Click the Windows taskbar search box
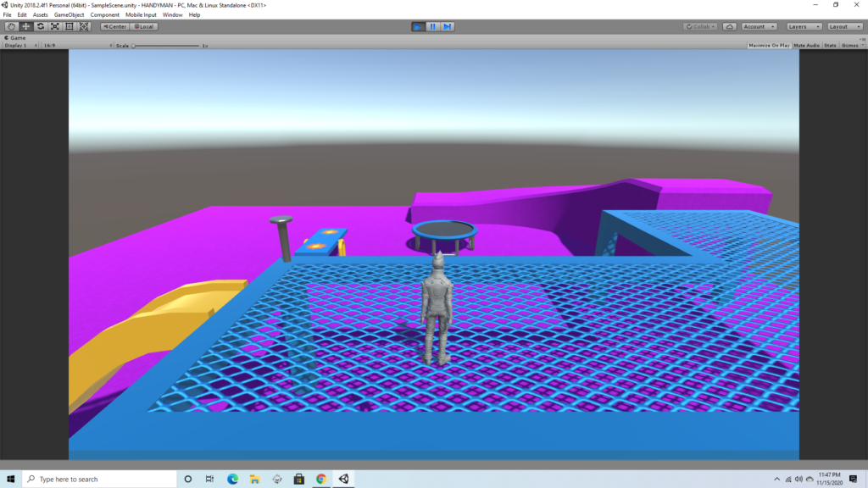Image resolution: width=868 pixels, height=488 pixels. pyautogui.click(x=97, y=479)
